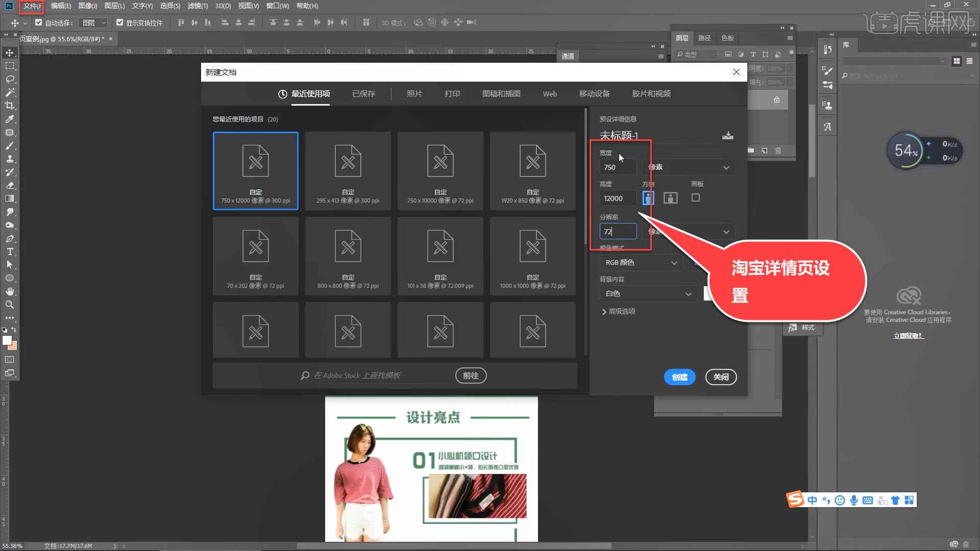The width and height of the screenshot is (980, 551).
Task: Click the save preset icon beside 未标题-1
Action: click(x=728, y=135)
